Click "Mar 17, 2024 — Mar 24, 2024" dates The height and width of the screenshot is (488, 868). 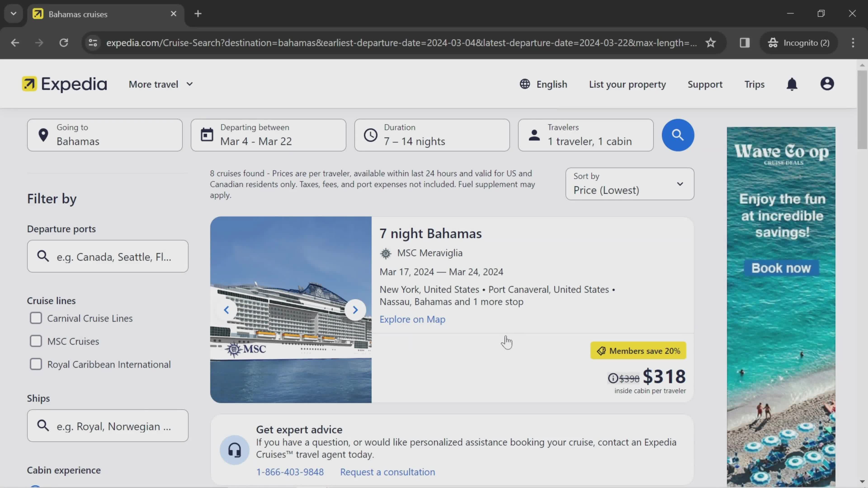pyautogui.click(x=441, y=272)
